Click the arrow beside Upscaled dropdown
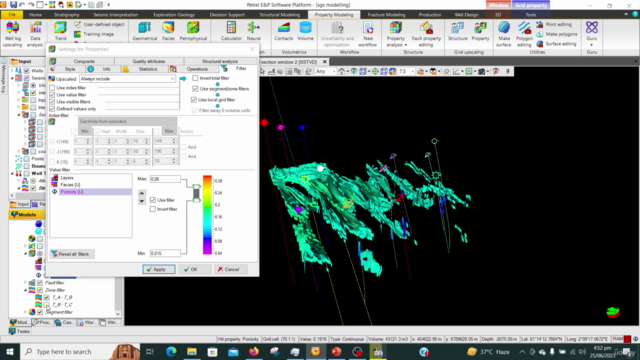640x360 pixels. 183,78
